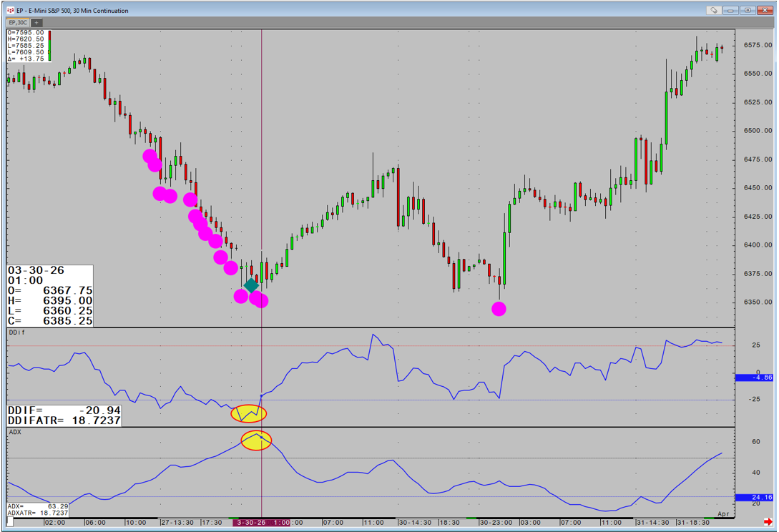
Task: Click the ADX study label
Action: pos(16,432)
